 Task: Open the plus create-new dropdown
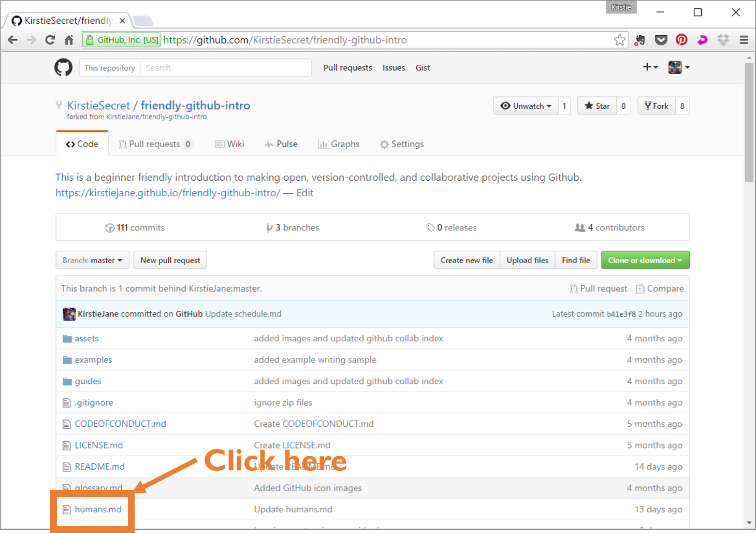click(650, 67)
